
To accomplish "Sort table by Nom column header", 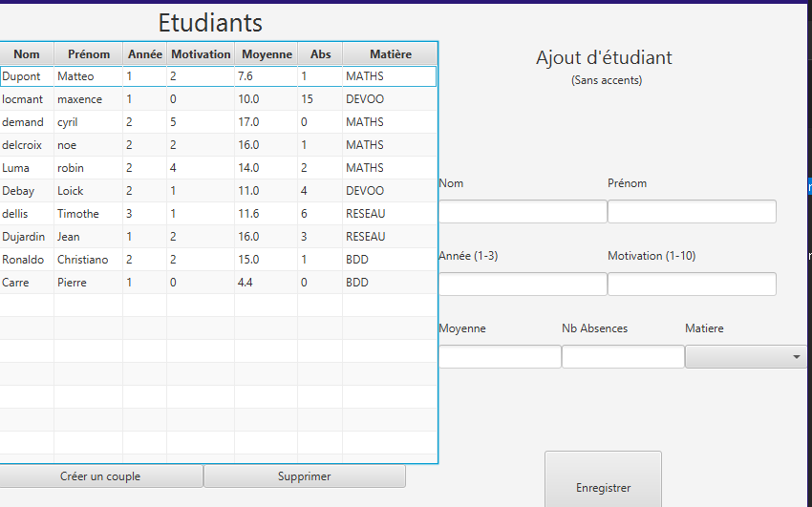I will pos(27,54).
